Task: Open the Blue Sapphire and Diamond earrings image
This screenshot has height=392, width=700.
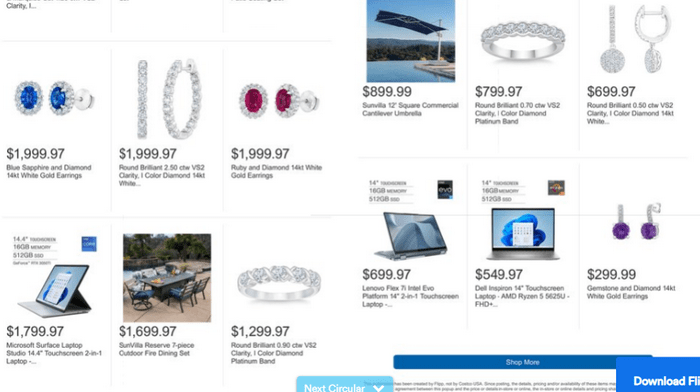Action: click(x=54, y=98)
